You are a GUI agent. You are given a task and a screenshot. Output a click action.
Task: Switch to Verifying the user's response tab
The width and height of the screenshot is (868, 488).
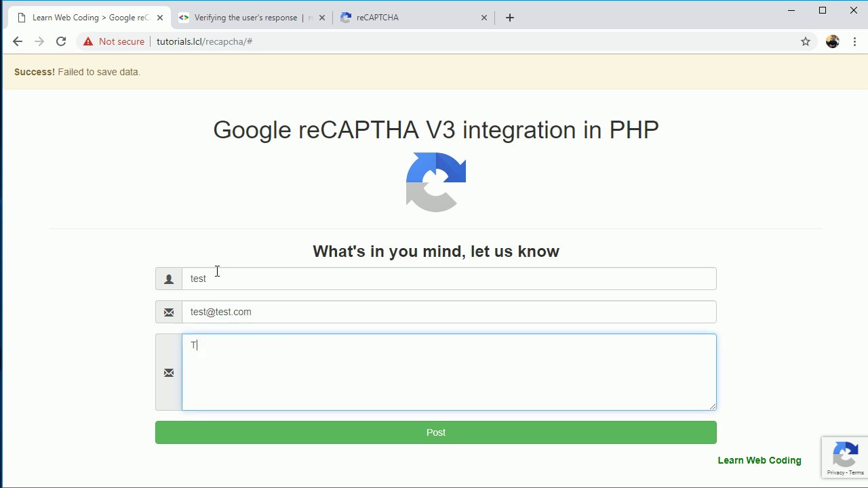(252, 18)
